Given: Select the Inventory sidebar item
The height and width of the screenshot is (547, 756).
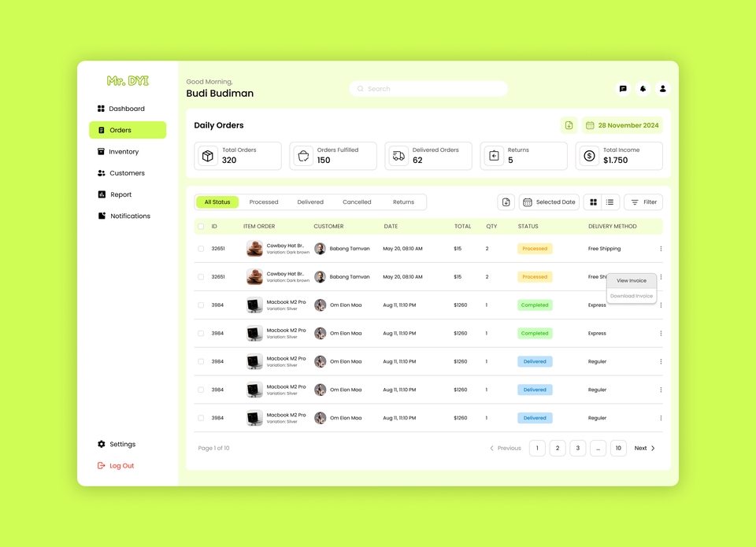Looking at the screenshot, I should pos(123,151).
